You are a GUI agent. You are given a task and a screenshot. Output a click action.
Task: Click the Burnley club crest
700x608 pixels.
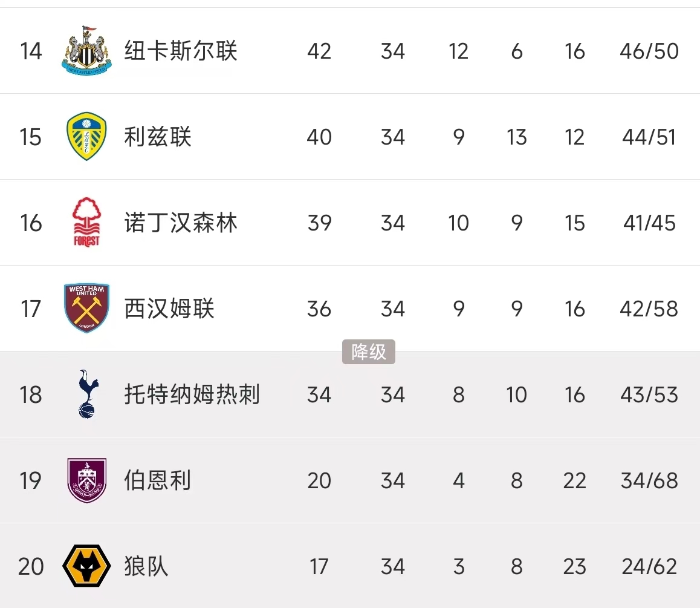pos(86,480)
